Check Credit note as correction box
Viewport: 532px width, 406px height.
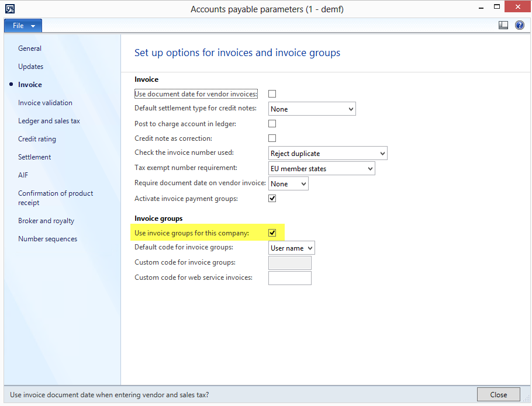[272, 138]
